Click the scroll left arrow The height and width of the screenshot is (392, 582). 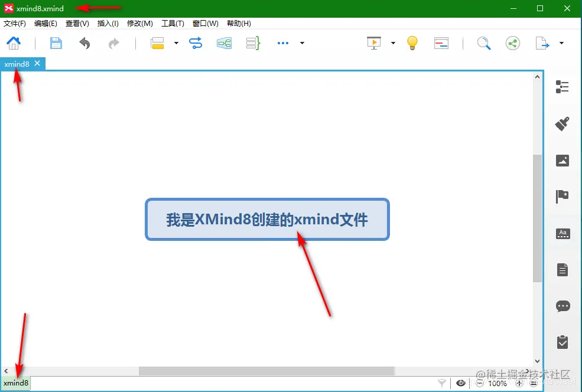(6, 371)
